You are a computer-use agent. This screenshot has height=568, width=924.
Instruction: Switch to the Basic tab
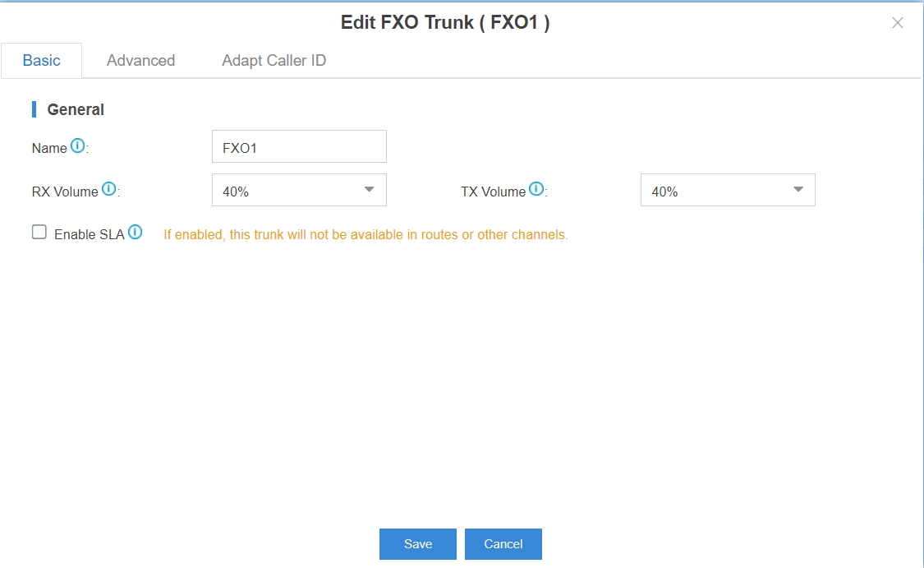click(x=41, y=61)
